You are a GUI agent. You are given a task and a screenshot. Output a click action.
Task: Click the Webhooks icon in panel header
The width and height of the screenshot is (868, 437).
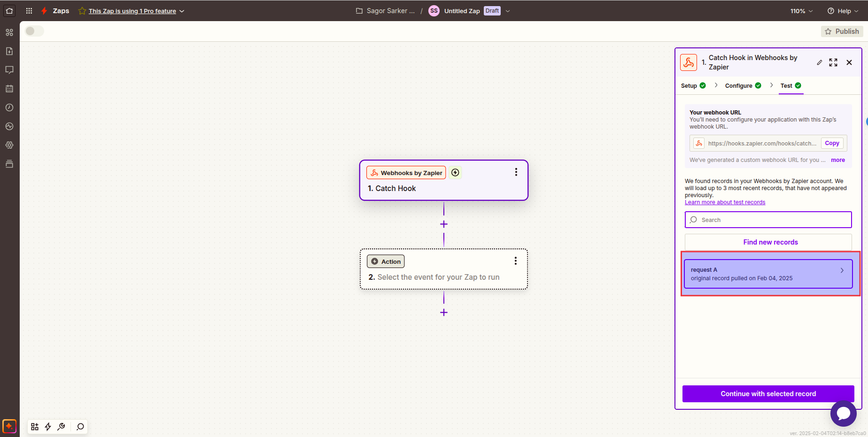point(689,62)
